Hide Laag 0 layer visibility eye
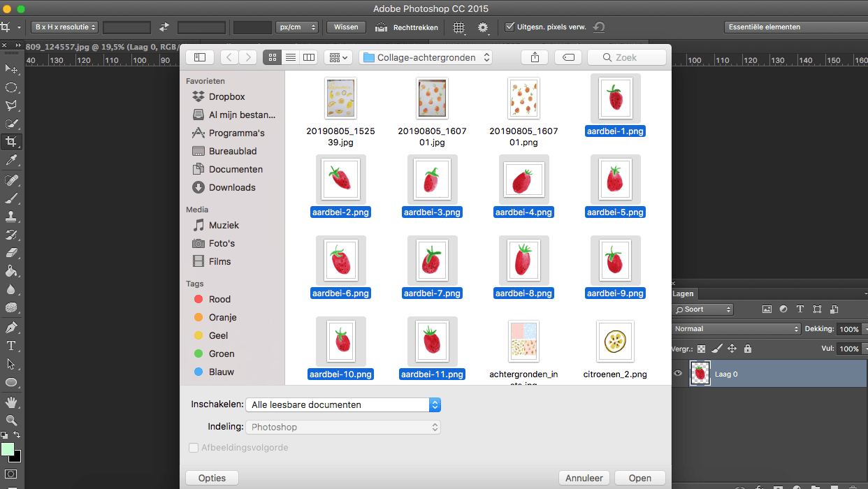 point(677,374)
